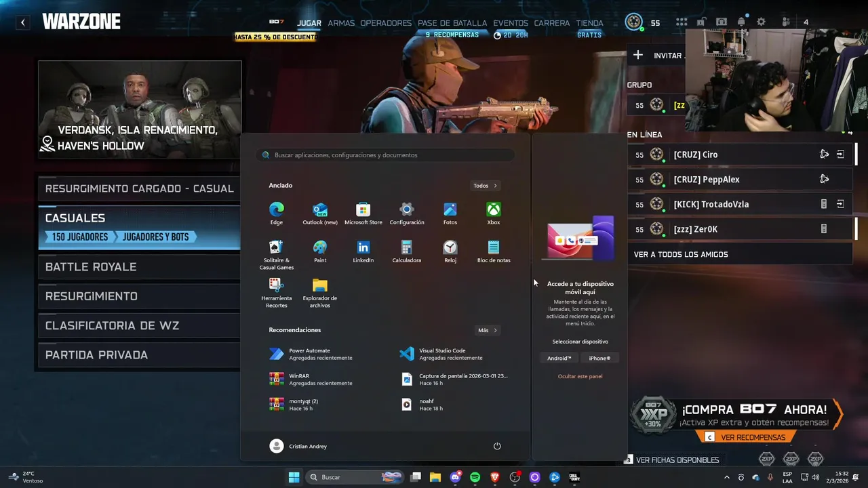Launch Herramienta Recortes

277,293
